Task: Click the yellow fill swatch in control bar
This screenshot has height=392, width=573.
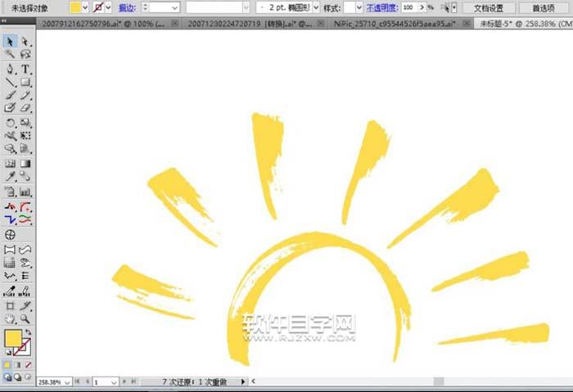Action: [x=75, y=7]
